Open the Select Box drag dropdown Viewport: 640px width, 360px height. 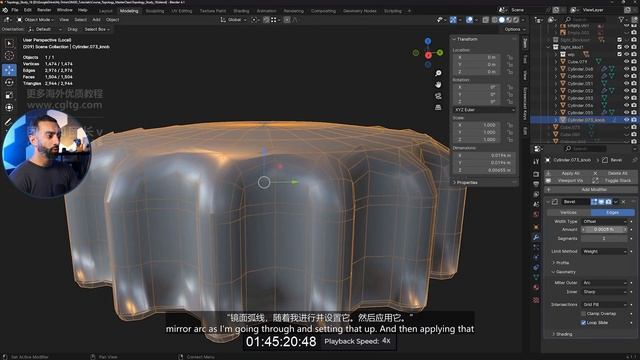click(x=97, y=29)
